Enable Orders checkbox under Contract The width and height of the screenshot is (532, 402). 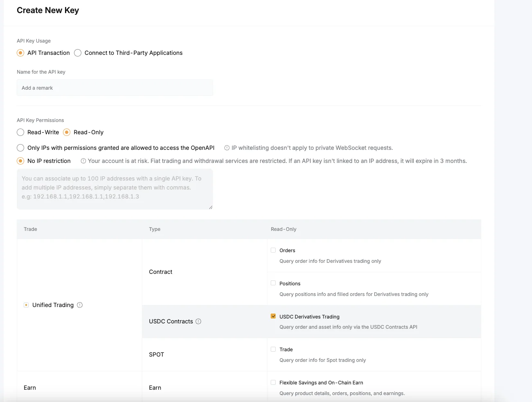[273, 250]
